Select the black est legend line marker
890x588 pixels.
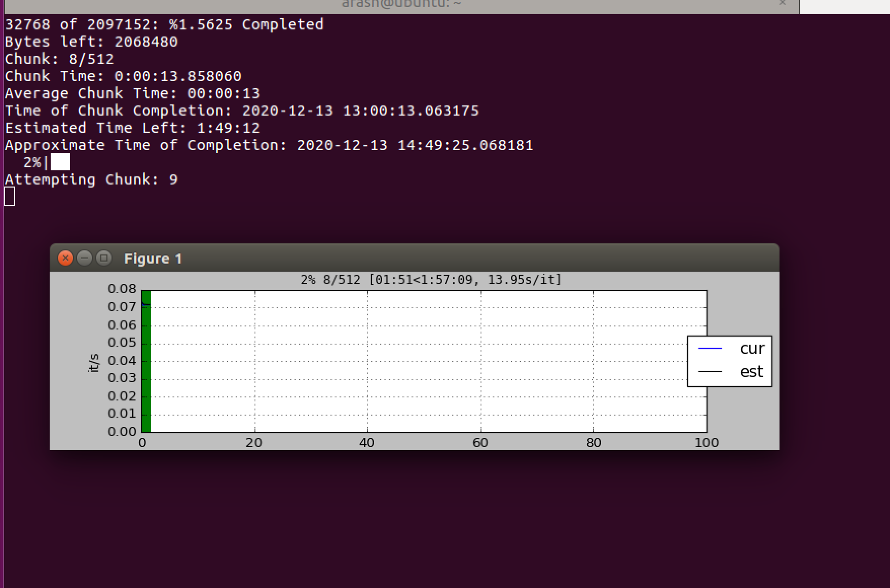(x=709, y=371)
